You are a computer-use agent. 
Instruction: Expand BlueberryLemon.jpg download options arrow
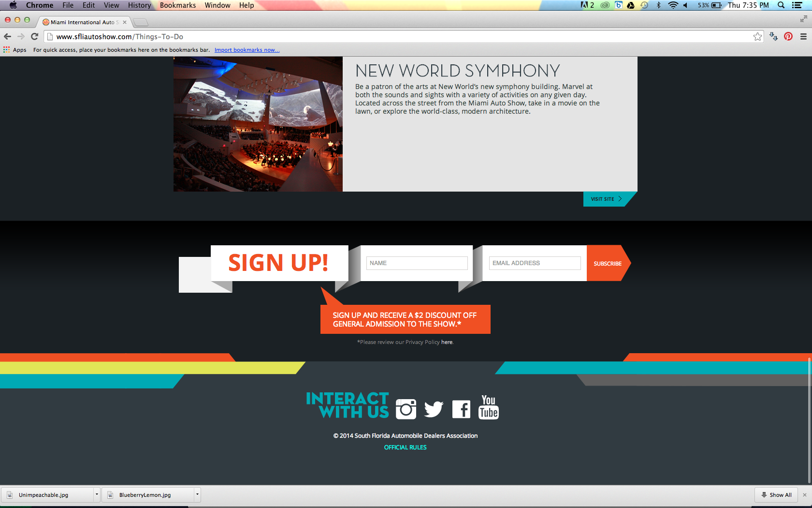pyautogui.click(x=197, y=494)
